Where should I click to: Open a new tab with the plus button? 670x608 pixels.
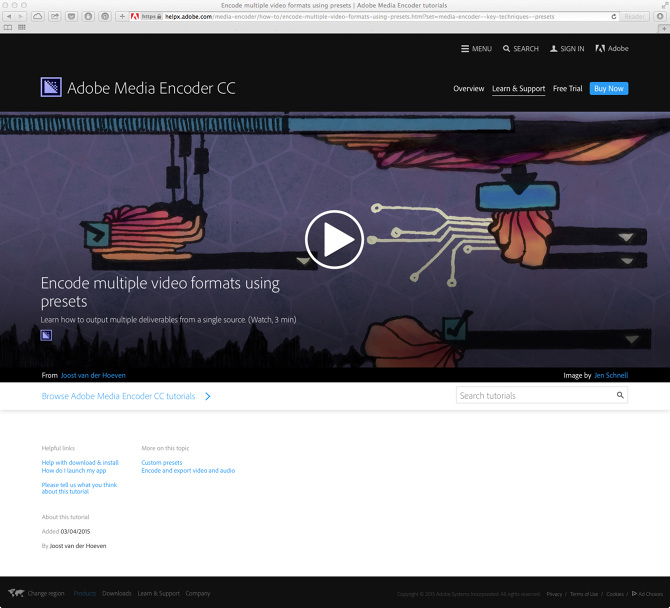point(664,28)
